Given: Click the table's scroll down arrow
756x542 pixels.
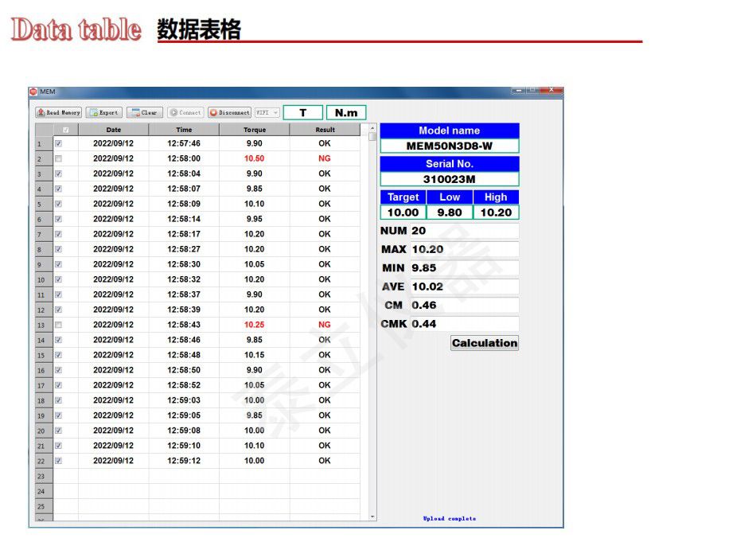Looking at the screenshot, I should [372, 517].
